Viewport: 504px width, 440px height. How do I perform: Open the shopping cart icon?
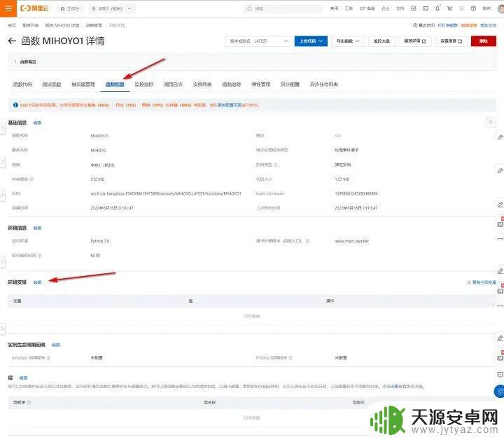pos(449,8)
